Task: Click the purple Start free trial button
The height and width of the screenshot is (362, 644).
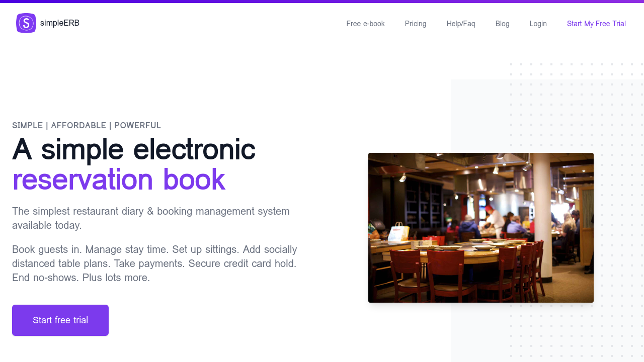Action: (x=60, y=320)
